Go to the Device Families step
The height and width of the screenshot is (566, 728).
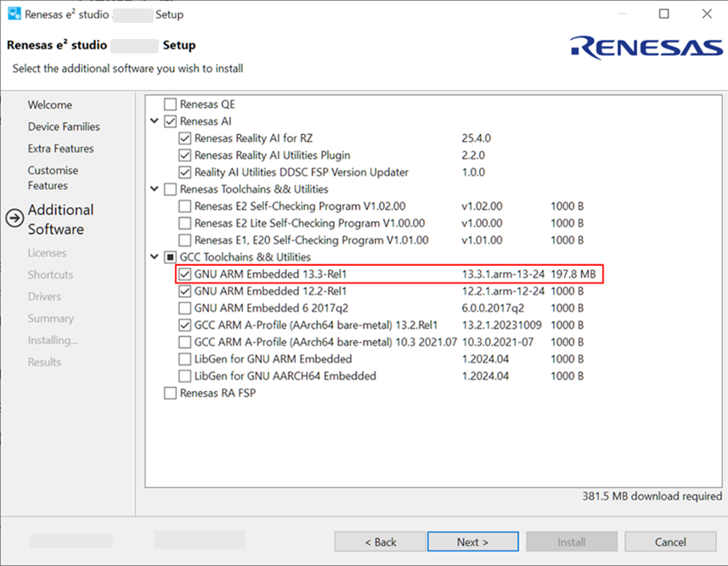click(64, 127)
